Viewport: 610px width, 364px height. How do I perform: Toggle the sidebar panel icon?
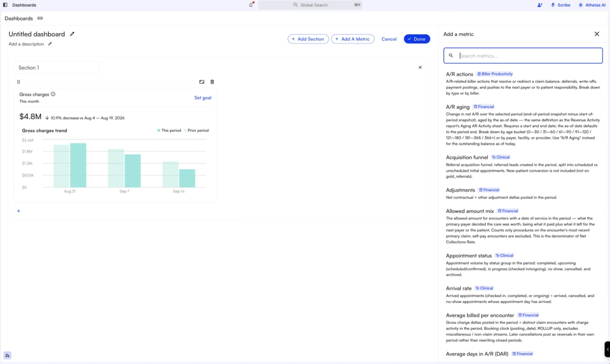pos(5,5)
